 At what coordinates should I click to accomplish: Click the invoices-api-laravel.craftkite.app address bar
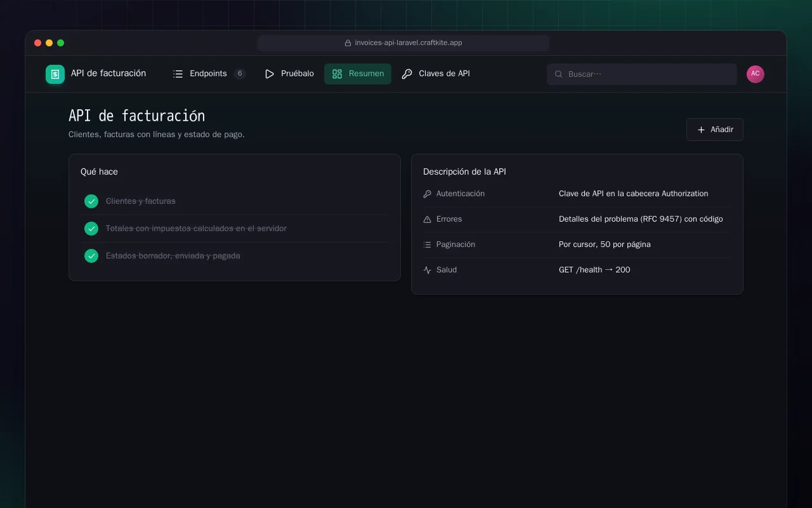[x=403, y=43]
